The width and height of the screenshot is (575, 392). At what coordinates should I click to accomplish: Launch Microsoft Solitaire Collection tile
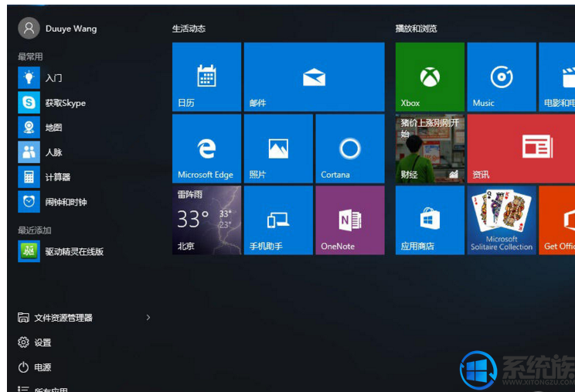pyautogui.click(x=502, y=220)
